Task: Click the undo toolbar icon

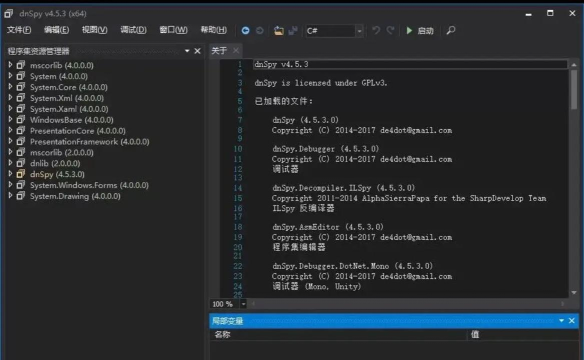Action: pyautogui.click(x=376, y=30)
